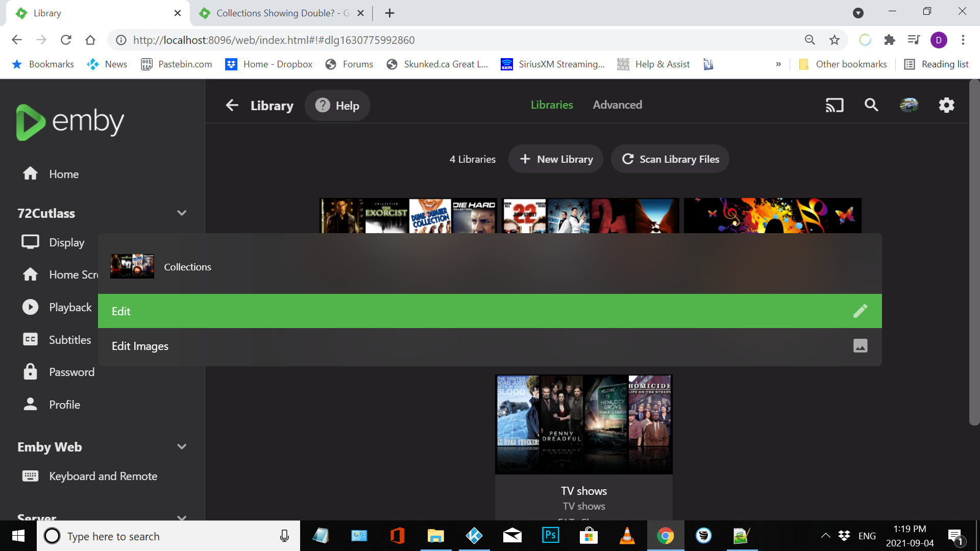980x551 pixels.
Task: Open Kodi from the taskbar
Action: (474, 536)
